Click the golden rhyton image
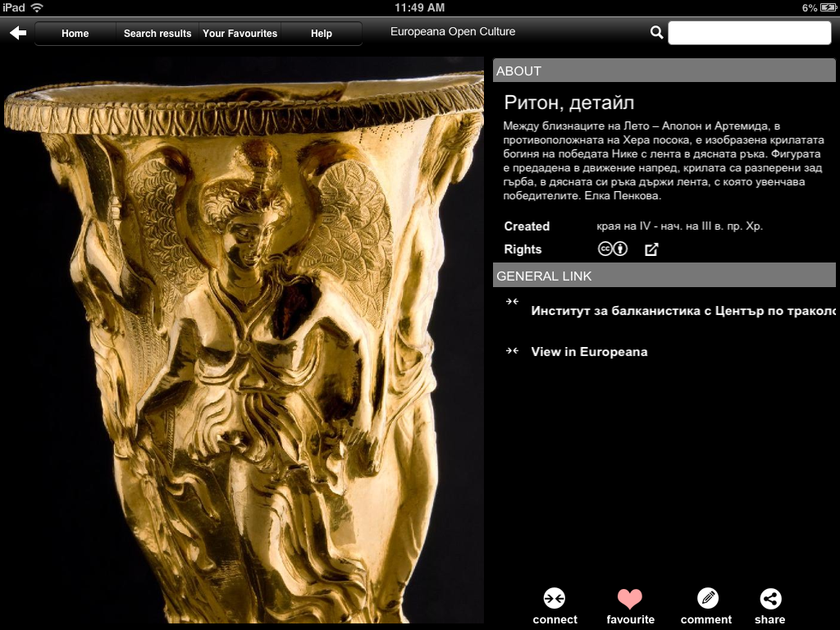840x630 pixels. (x=242, y=340)
